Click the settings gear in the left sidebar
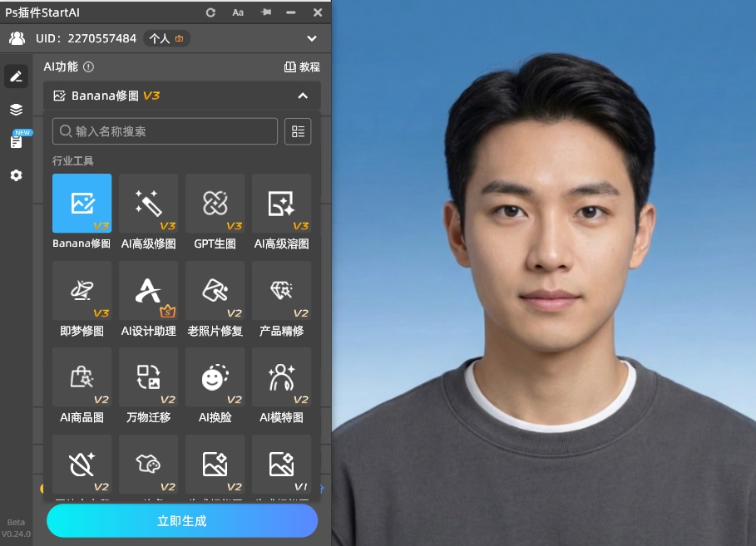Image resolution: width=756 pixels, height=546 pixels. click(x=16, y=175)
